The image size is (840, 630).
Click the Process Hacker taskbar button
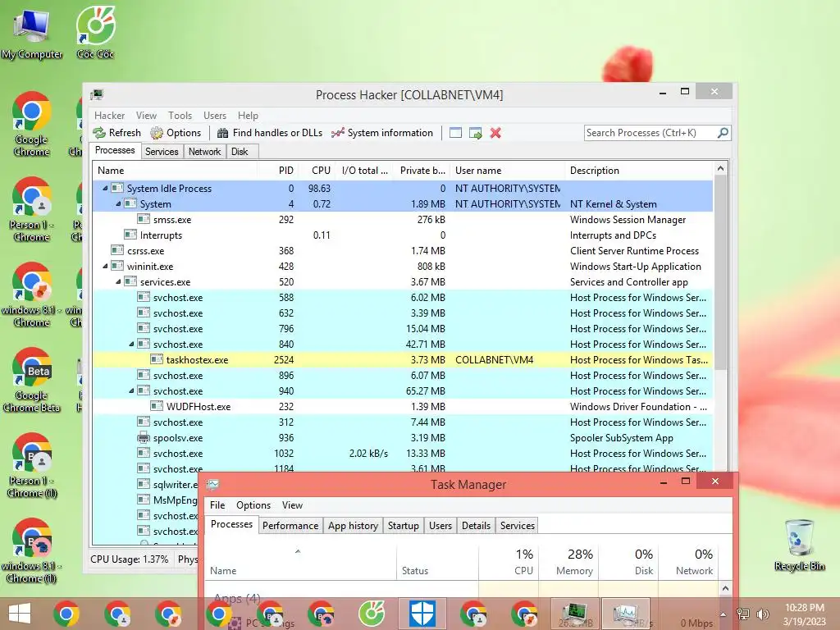(x=575, y=614)
